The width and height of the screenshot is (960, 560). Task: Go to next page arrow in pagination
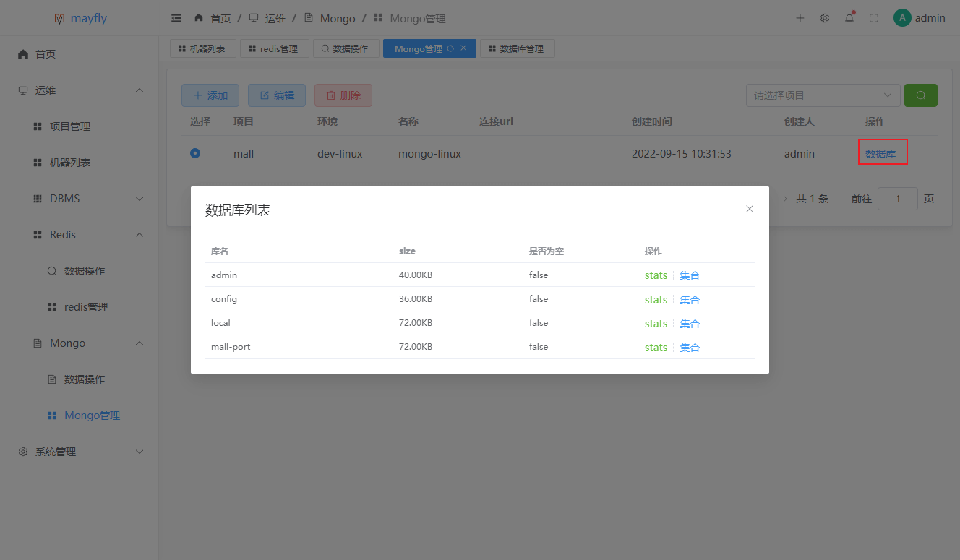click(x=786, y=199)
